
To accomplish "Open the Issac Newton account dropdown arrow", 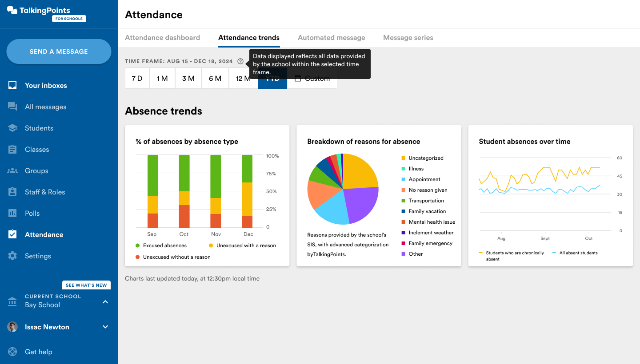I will click(x=105, y=327).
